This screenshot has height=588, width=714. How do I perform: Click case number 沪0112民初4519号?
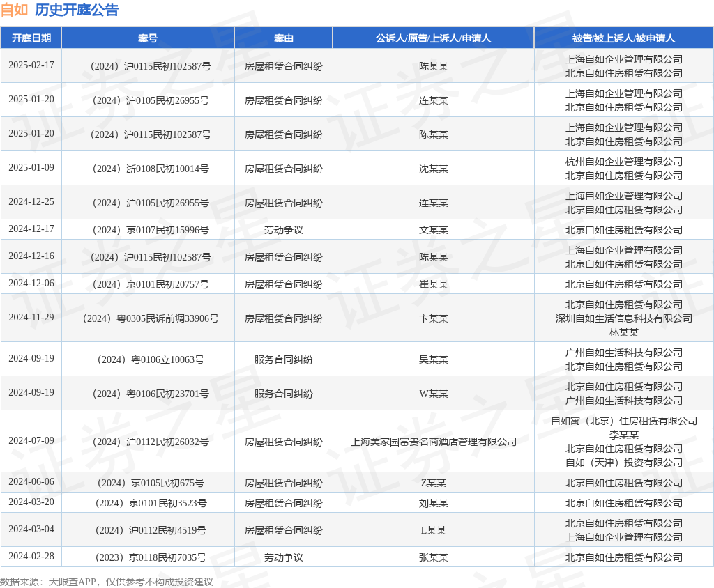pyautogui.click(x=151, y=530)
